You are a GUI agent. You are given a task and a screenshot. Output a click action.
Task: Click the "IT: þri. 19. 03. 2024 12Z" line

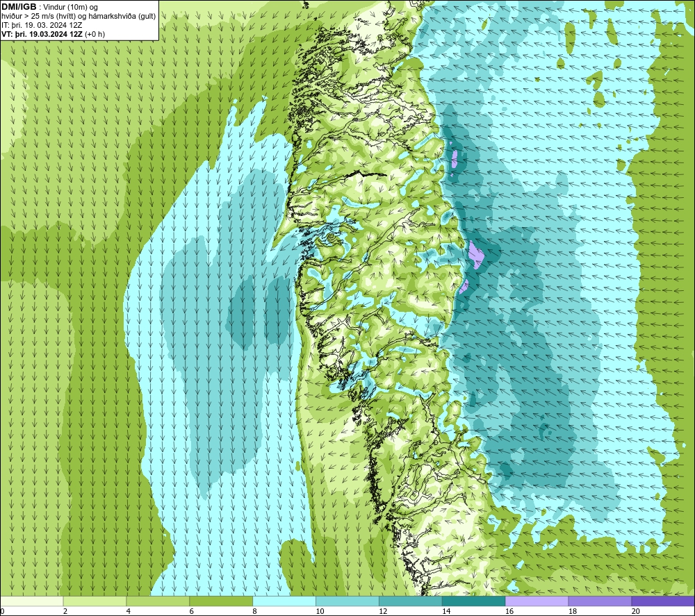pos(42,25)
